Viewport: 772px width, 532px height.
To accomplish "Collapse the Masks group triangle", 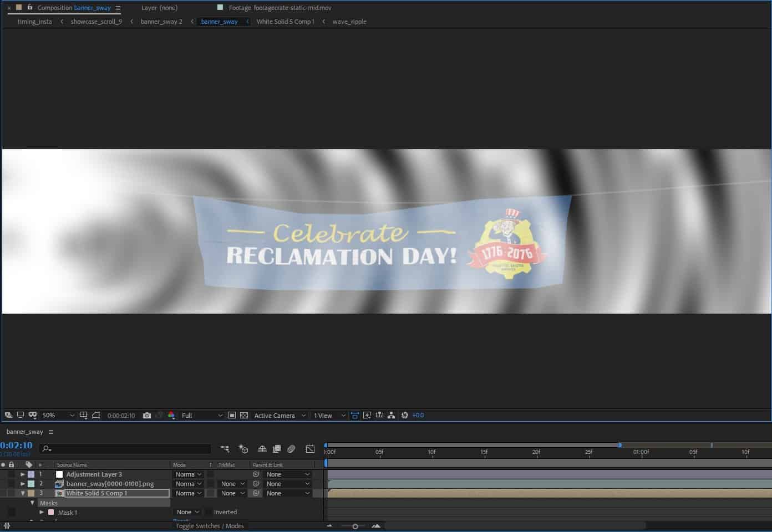I will [32, 503].
